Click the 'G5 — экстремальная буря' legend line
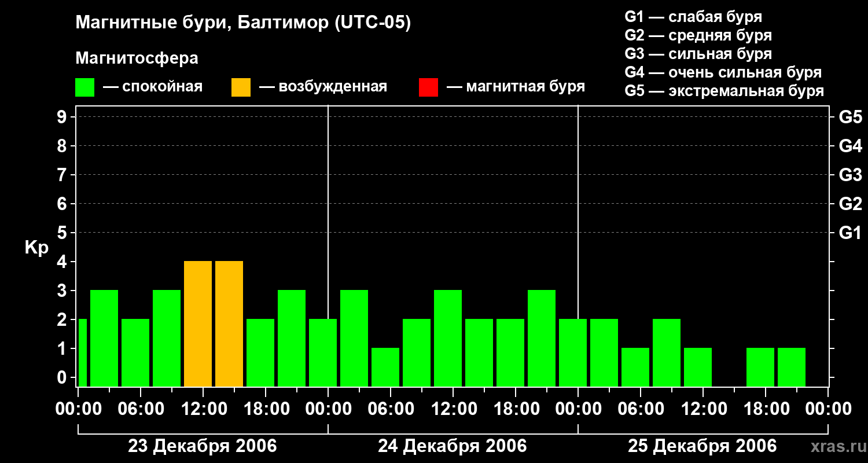 point(724,91)
